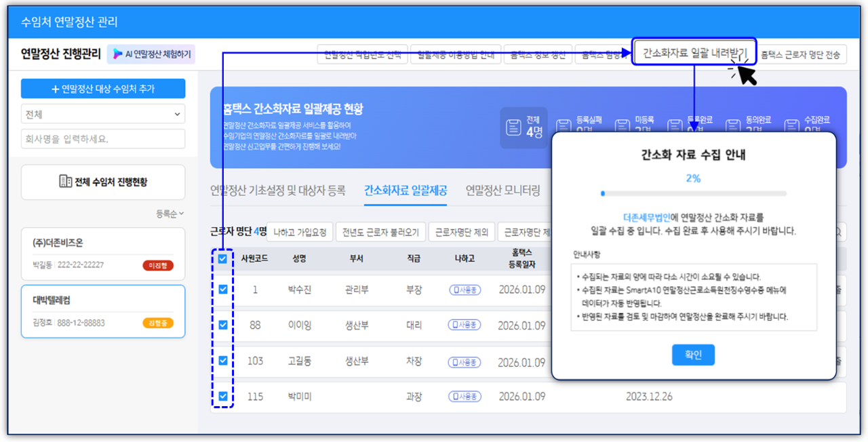Image resolution: width=868 pixels, height=442 pixels.
Task: Click the 홈택스 등록일자 column header
Action: [521, 258]
